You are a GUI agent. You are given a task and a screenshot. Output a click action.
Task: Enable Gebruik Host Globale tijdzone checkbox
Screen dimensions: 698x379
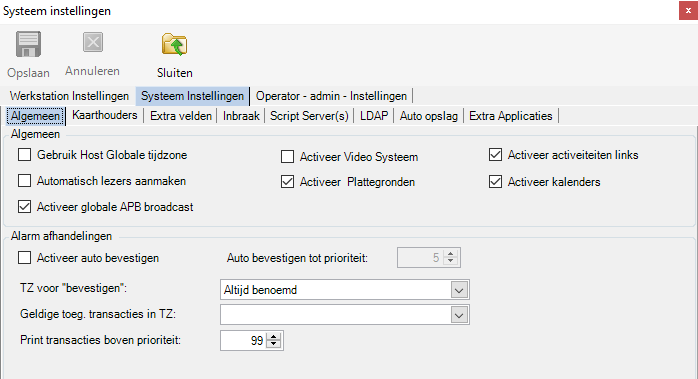24,155
